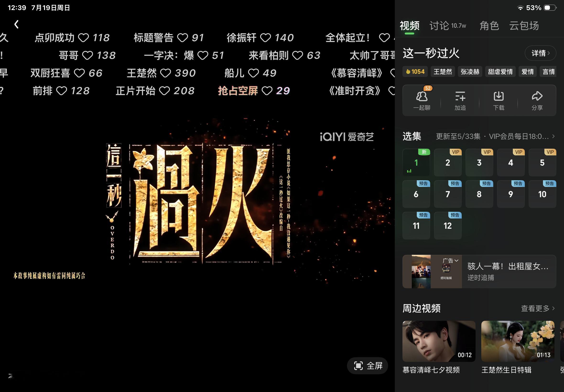The width and height of the screenshot is (564, 392).
Task: Tap the 张凌赫 actor tag
Action: [470, 71]
